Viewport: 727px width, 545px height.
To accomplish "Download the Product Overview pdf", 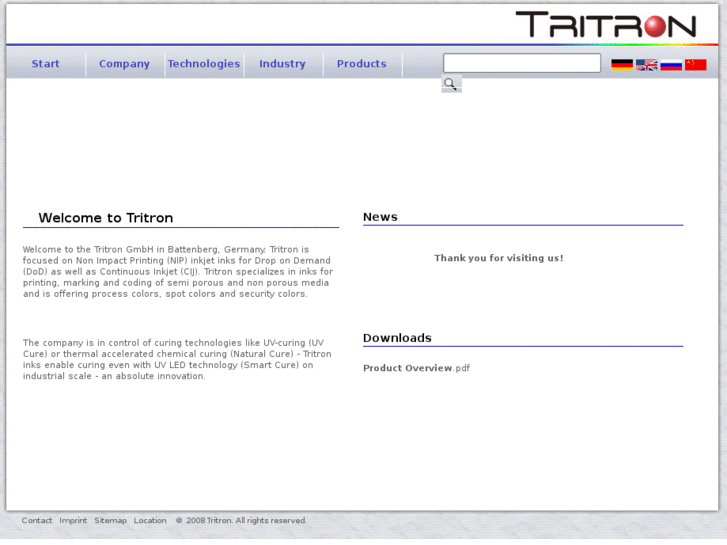I will coord(416,368).
